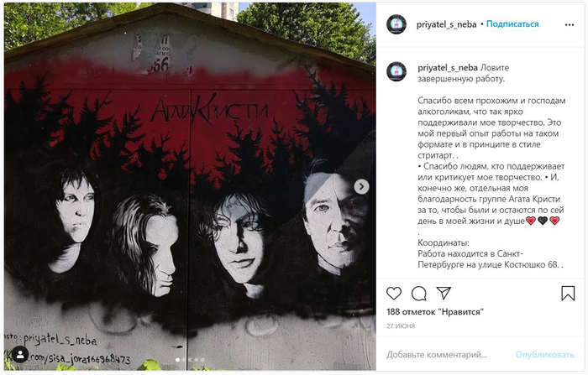Image resolution: width=588 pixels, height=375 pixels.
Task: Open priyatel_s_neba header profile avatar
Action: (396, 24)
